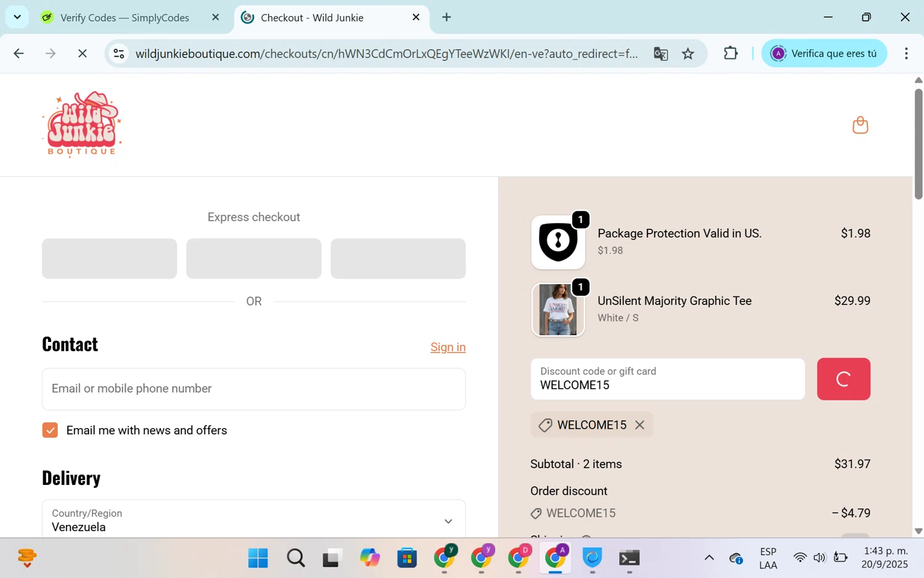Stop loading the page
The height and width of the screenshot is (578, 924).
pyautogui.click(x=82, y=54)
